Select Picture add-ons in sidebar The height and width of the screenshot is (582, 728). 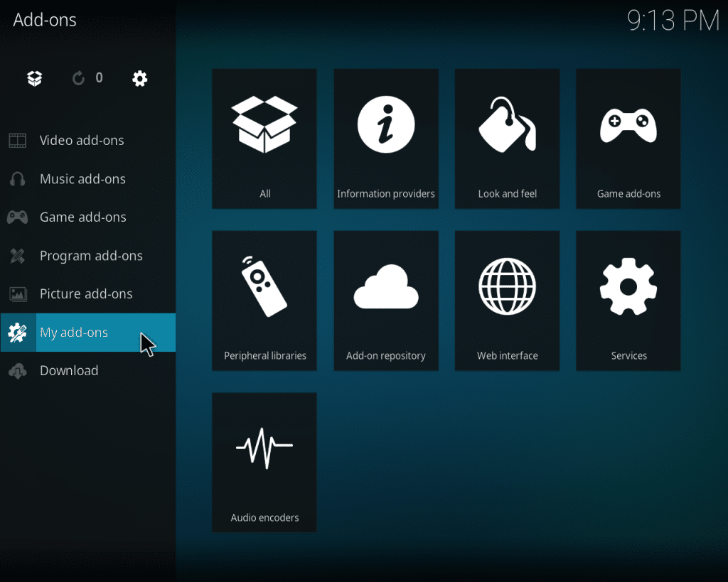pyautogui.click(x=86, y=294)
